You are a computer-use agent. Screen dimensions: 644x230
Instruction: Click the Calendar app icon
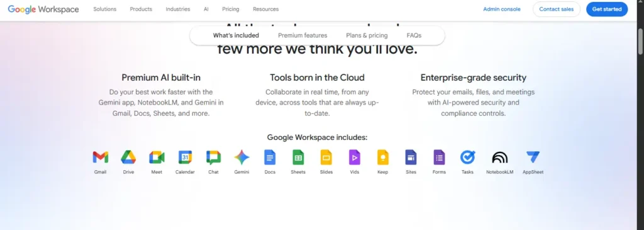pyautogui.click(x=185, y=157)
